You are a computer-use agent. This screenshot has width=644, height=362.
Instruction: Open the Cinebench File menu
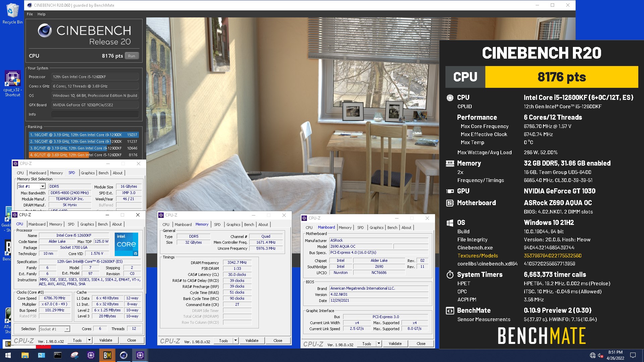coord(30,14)
